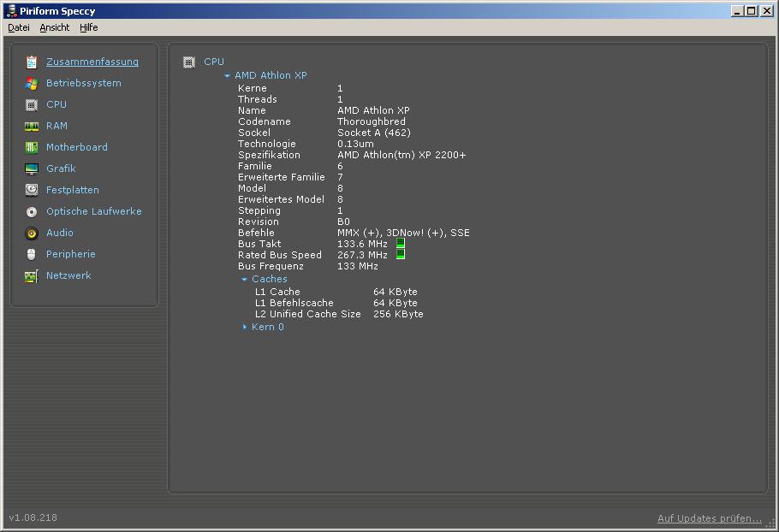Click the Festplatten hard drive icon
Viewport: 779px width, 532px height.
pyautogui.click(x=32, y=190)
